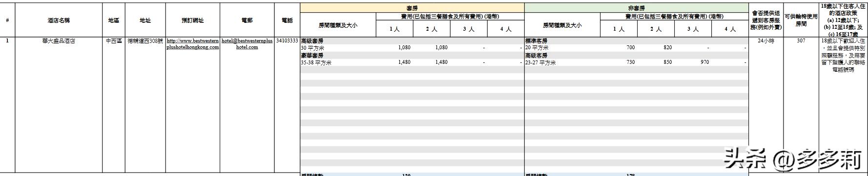Click the 730 price cell
Image resolution: width=868 pixels, height=176 pixels.
click(x=630, y=62)
